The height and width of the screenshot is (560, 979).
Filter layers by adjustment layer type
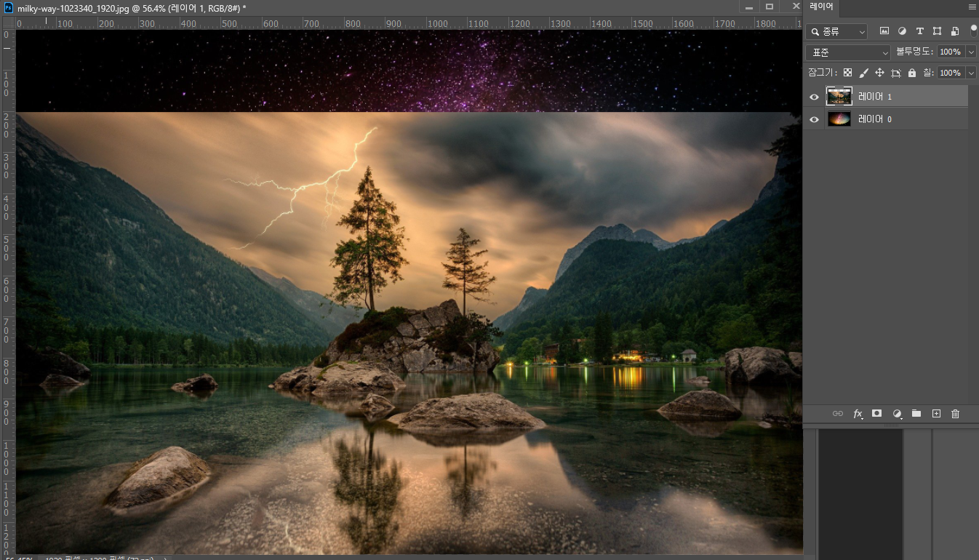(x=902, y=31)
